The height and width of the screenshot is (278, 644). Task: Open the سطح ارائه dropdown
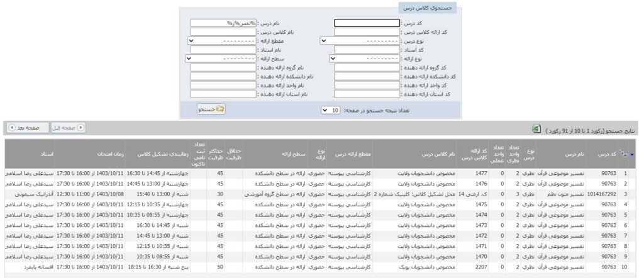[221, 58]
